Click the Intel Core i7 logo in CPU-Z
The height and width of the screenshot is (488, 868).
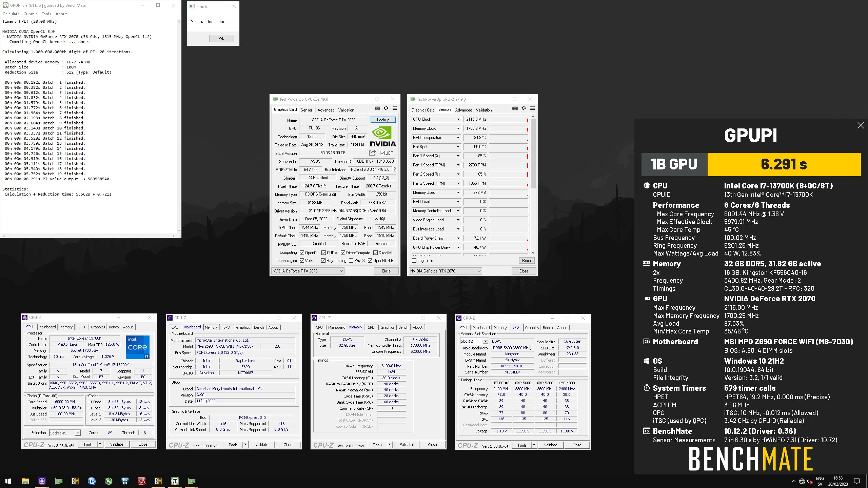click(x=138, y=347)
